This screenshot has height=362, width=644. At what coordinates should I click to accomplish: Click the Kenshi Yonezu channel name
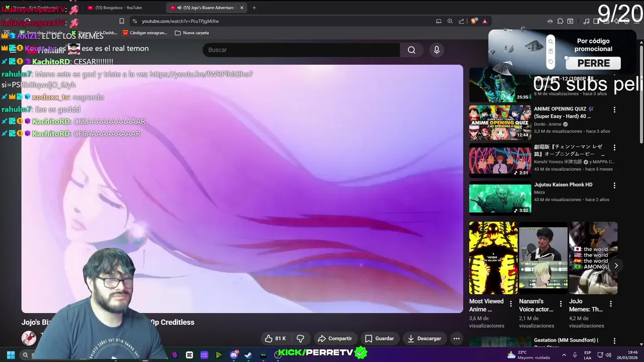pyautogui.click(x=558, y=162)
